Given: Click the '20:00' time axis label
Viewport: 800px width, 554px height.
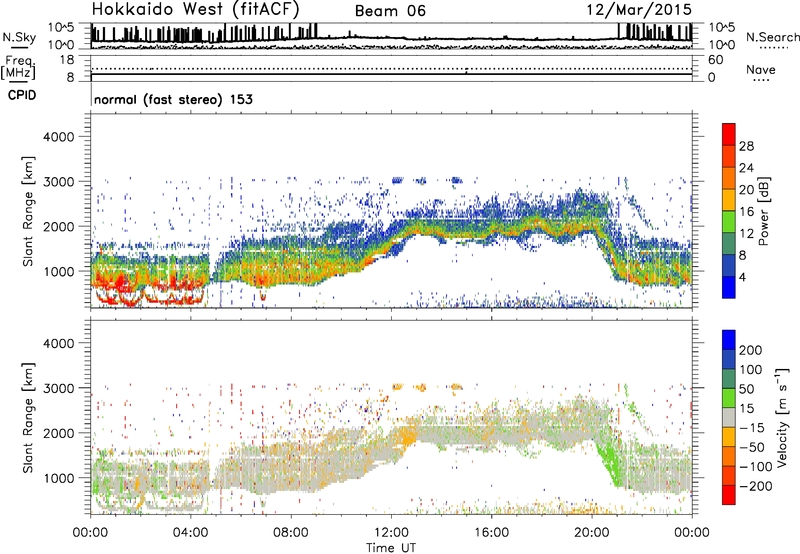Looking at the screenshot, I should click(591, 533).
